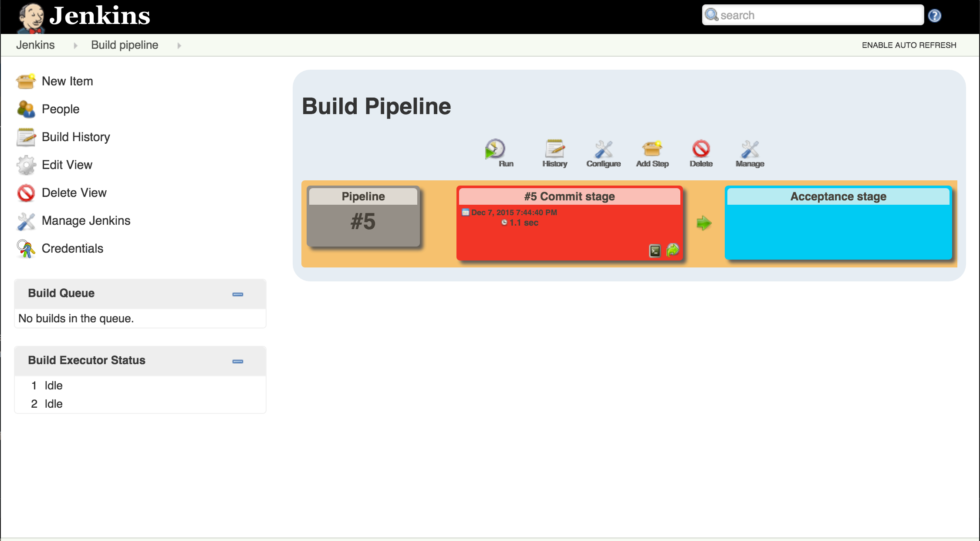
Task: Open the pipeline Configure icon
Action: [604, 149]
